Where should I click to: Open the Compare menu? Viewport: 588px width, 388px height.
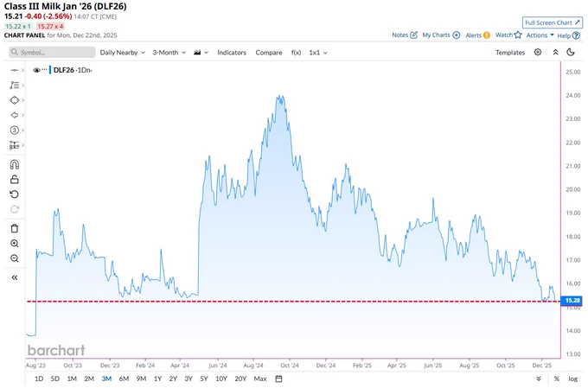[269, 53]
